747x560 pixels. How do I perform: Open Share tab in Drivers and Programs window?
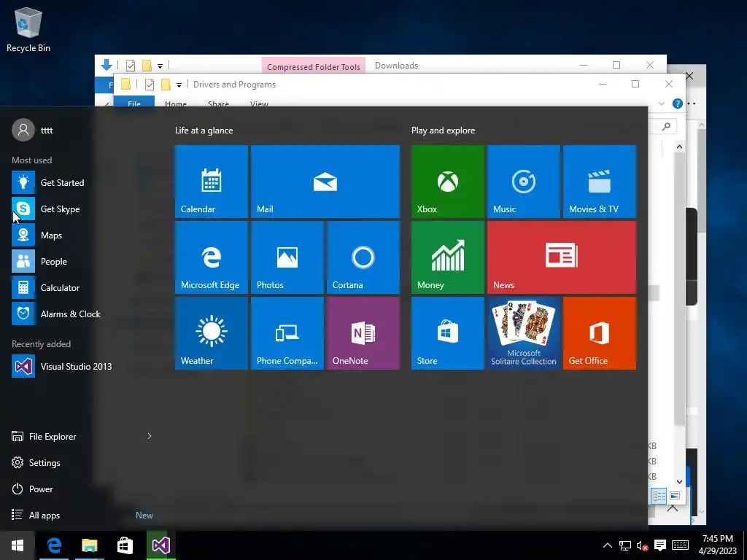[x=218, y=104]
